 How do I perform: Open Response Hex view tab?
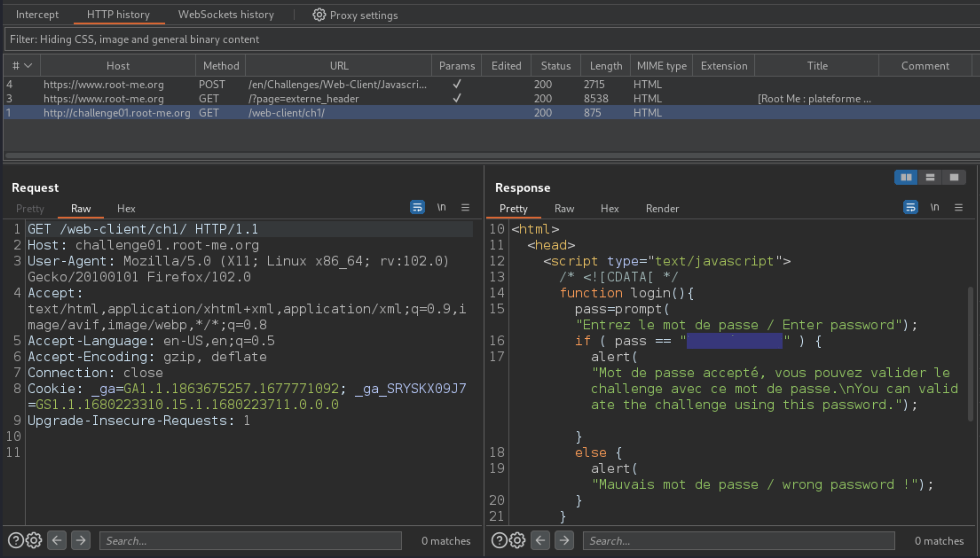[x=609, y=208]
